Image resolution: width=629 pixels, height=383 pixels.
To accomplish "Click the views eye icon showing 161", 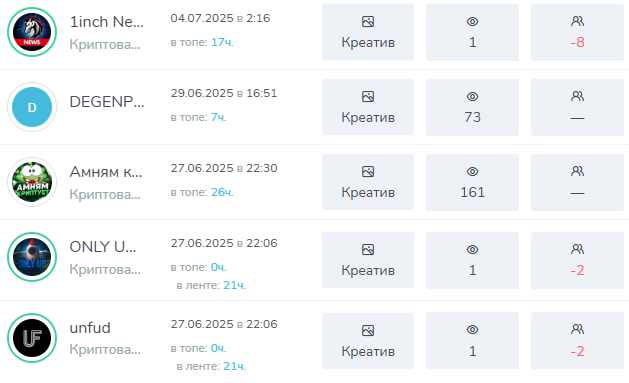I will point(473,172).
